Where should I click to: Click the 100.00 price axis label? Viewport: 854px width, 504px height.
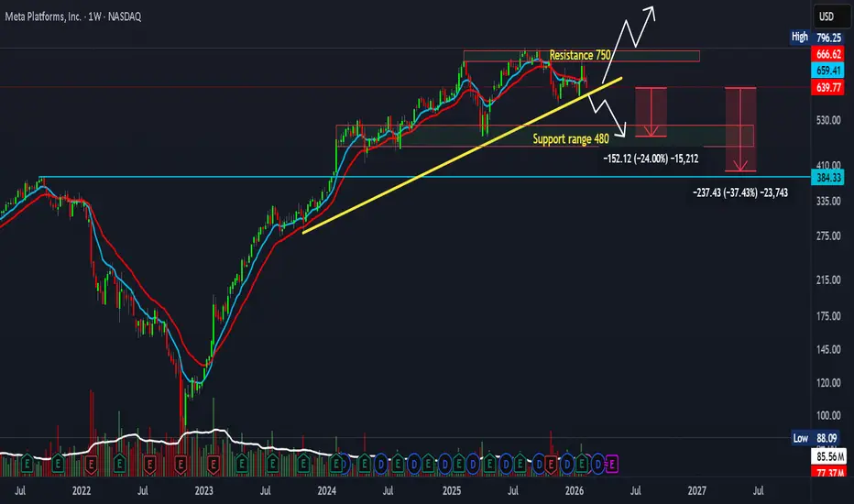pos(828,415)
